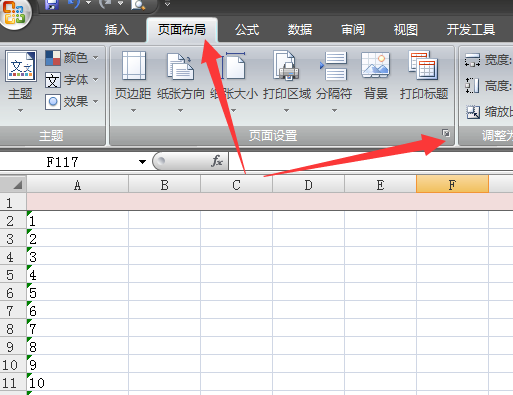Select column C header
Screen dimensions: 513x395
pyautogui.click(x=237, y=185)
